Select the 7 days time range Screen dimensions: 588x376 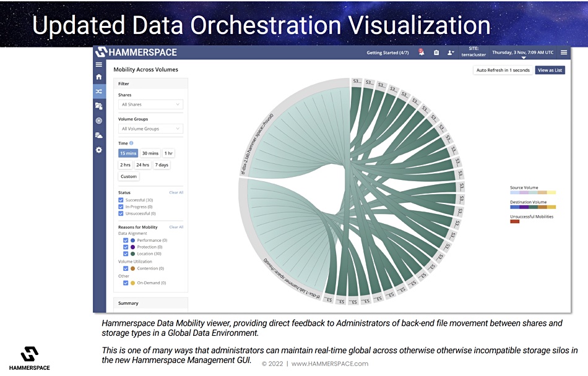(162, 164)
